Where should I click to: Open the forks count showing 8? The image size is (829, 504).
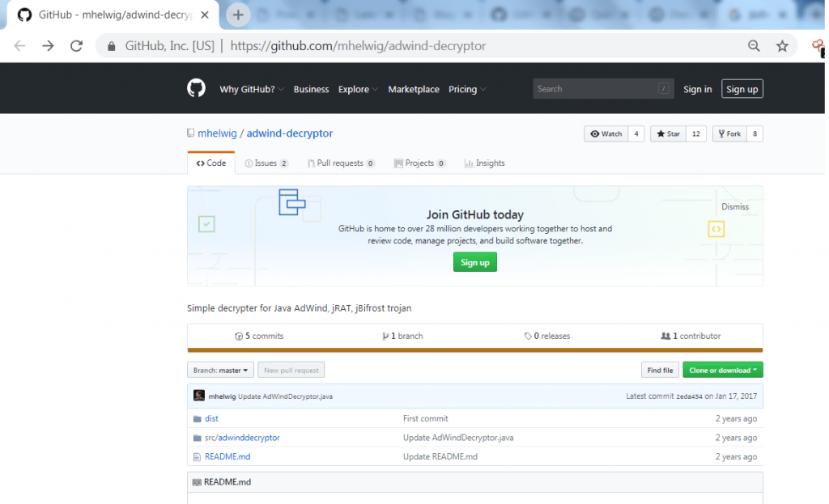(755, 134)
